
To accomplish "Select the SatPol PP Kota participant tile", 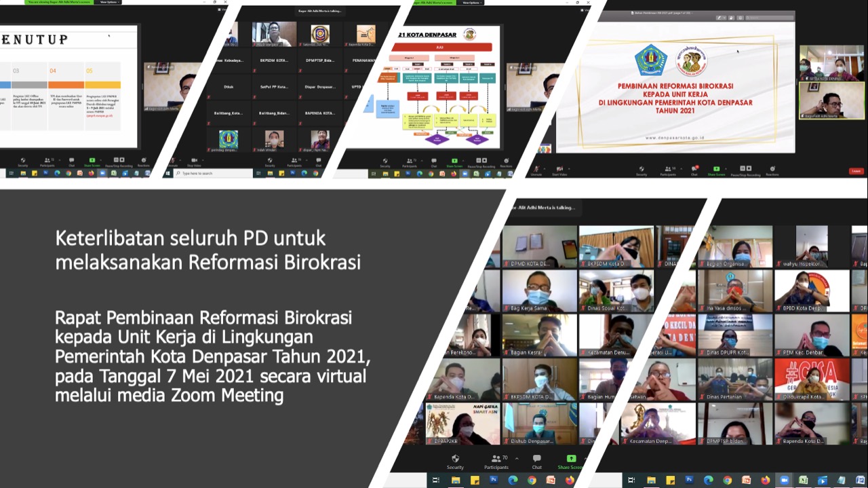I will (274, 87).
